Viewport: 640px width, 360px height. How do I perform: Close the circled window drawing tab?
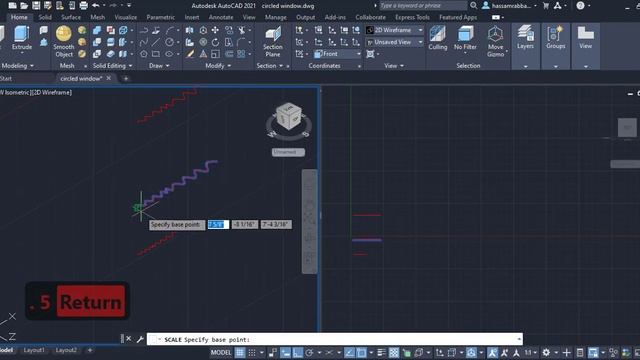(x=109, y=78)
